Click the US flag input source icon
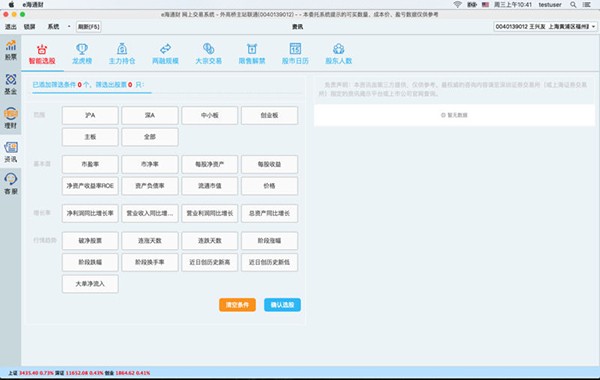This screenshot has width=600, height=380. point(485,5)
